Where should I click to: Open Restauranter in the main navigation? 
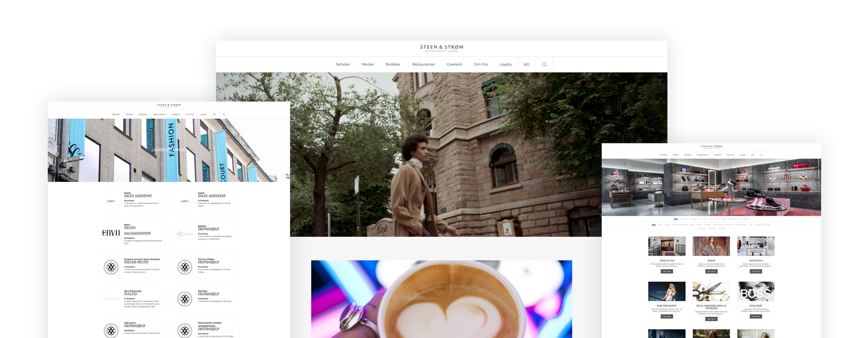pyautogui.click(x=424, y=64)
